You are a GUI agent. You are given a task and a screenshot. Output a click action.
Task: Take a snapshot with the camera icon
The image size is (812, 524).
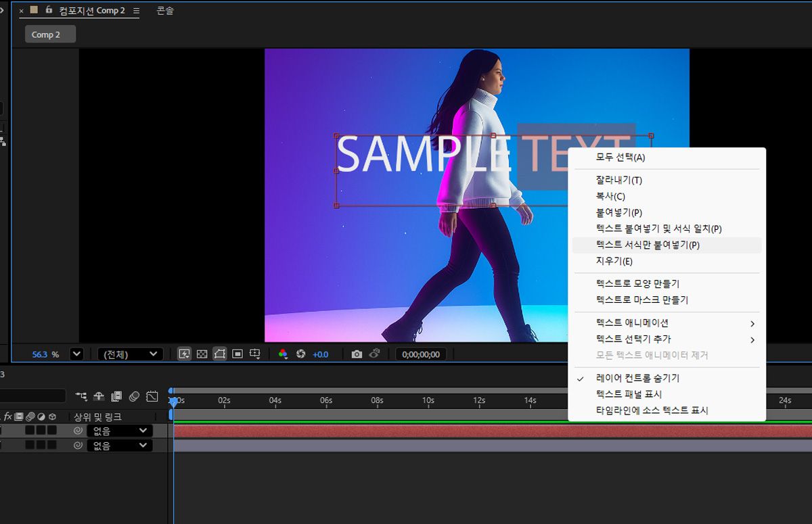[x=357, y=353]
